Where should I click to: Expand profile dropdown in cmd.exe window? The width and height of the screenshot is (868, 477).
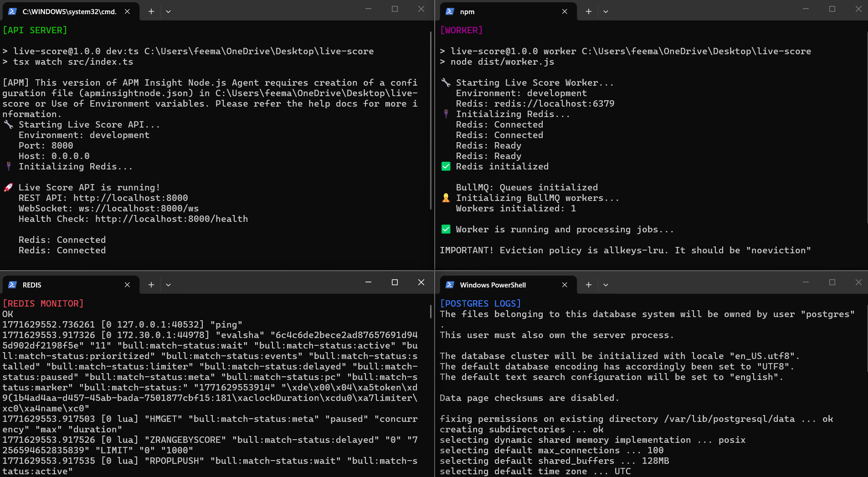[168, 11]
